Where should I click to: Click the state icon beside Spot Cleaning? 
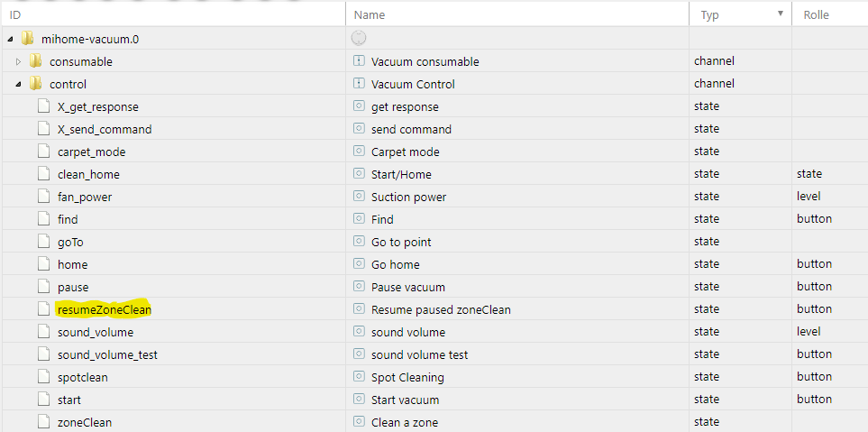tap(359, 377)
